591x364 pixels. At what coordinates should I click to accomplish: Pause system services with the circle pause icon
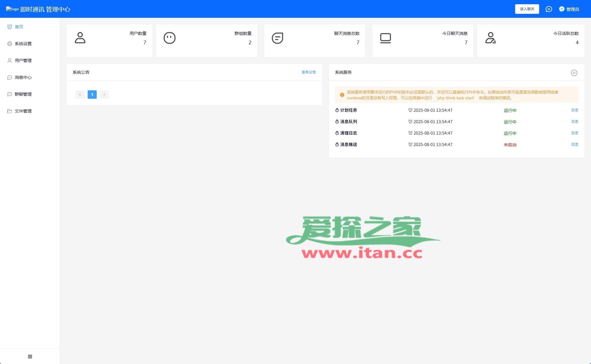pos(574,73)
